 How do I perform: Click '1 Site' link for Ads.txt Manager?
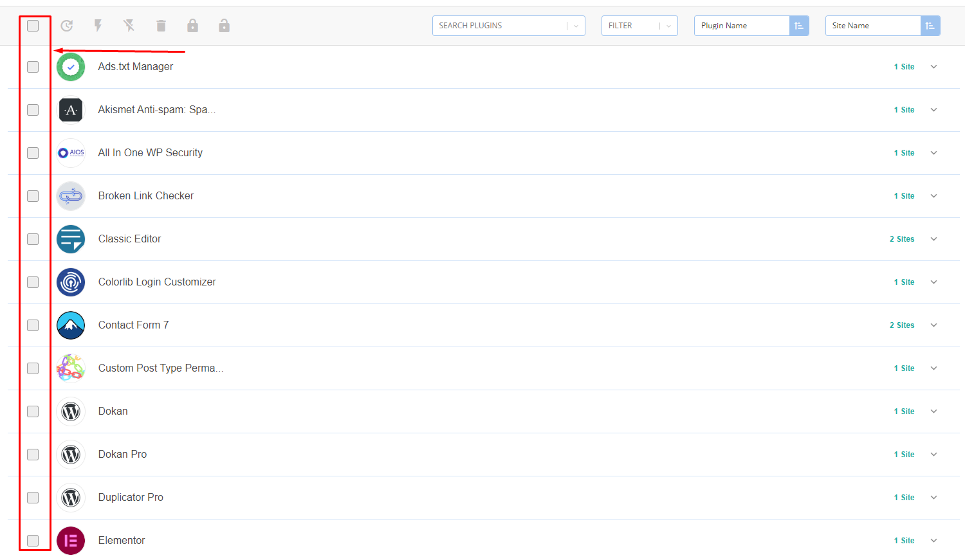(x=904, y=67)
